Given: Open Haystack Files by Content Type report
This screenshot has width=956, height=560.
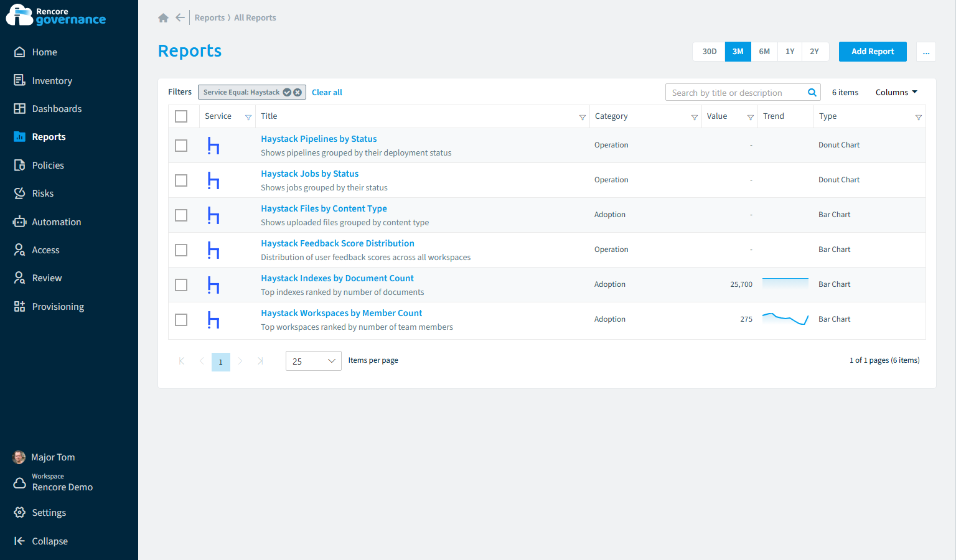Looking at the screenshot, I should pos(324,208).
